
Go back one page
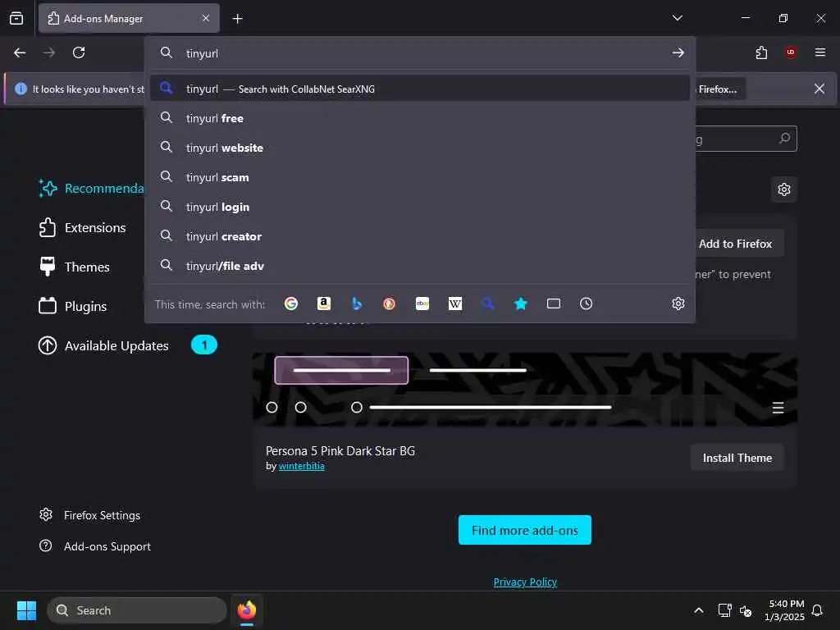20,52
